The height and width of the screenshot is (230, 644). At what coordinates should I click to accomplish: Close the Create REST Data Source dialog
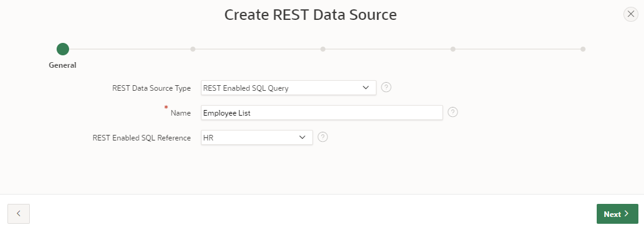(631, 14)
